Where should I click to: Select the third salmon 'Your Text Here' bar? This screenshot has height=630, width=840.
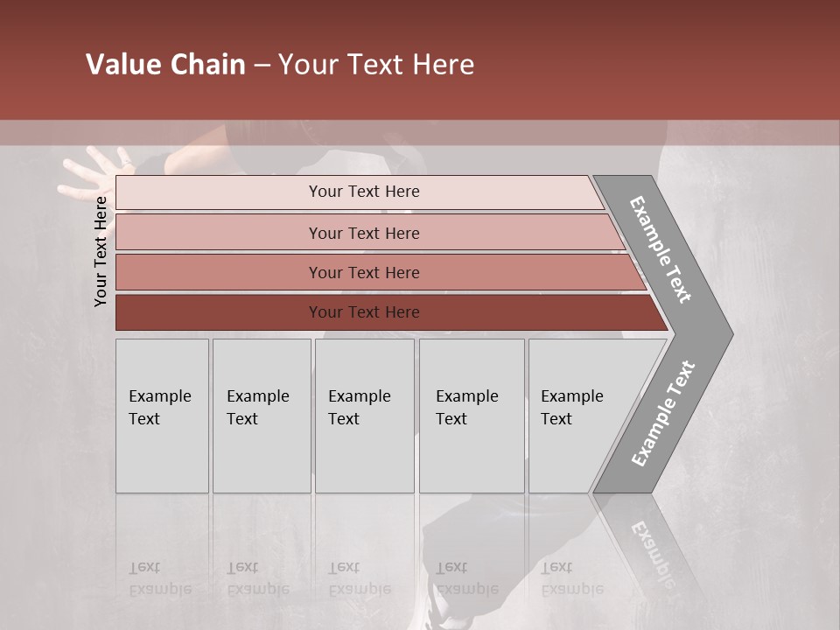381,272
